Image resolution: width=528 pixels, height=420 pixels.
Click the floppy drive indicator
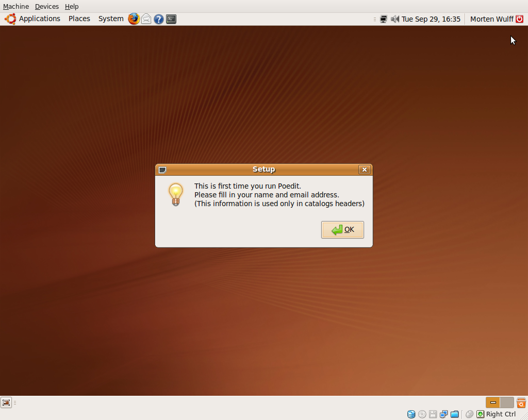433,414
